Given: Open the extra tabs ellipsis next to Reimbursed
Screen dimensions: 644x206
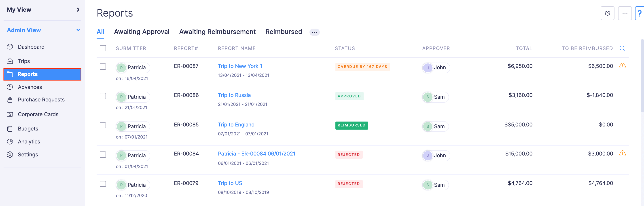Looking at the screenshot, I should (x=314, y=32).
